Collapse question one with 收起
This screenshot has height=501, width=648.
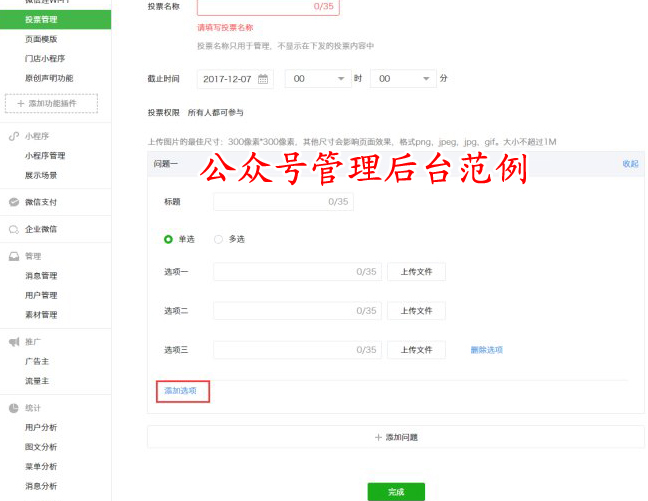pos(630,163)
